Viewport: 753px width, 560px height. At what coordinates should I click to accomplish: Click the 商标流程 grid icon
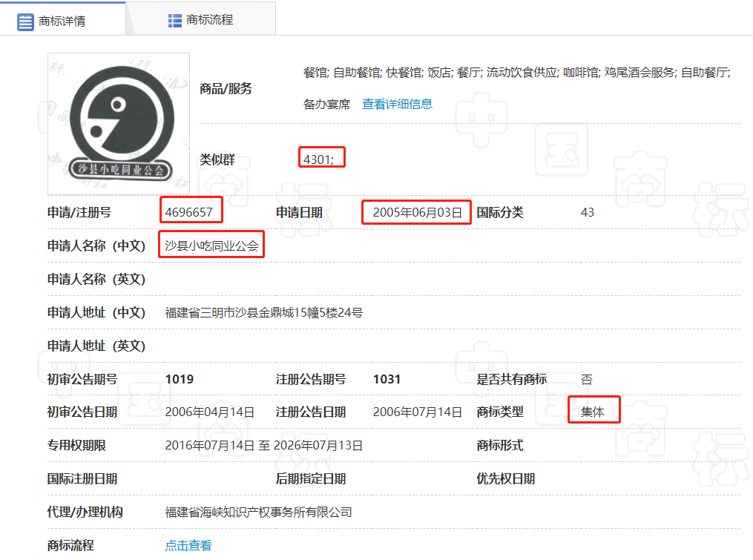[x=175, y=21]
